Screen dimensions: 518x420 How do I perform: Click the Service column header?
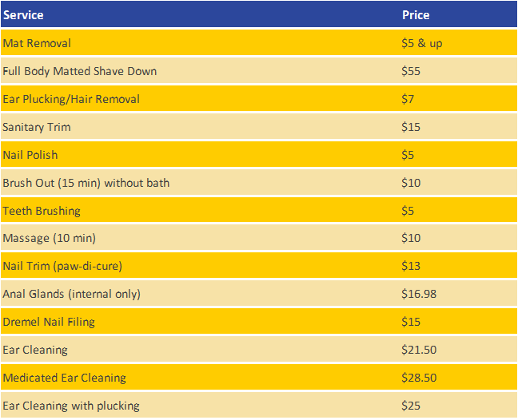click(23, 15)
